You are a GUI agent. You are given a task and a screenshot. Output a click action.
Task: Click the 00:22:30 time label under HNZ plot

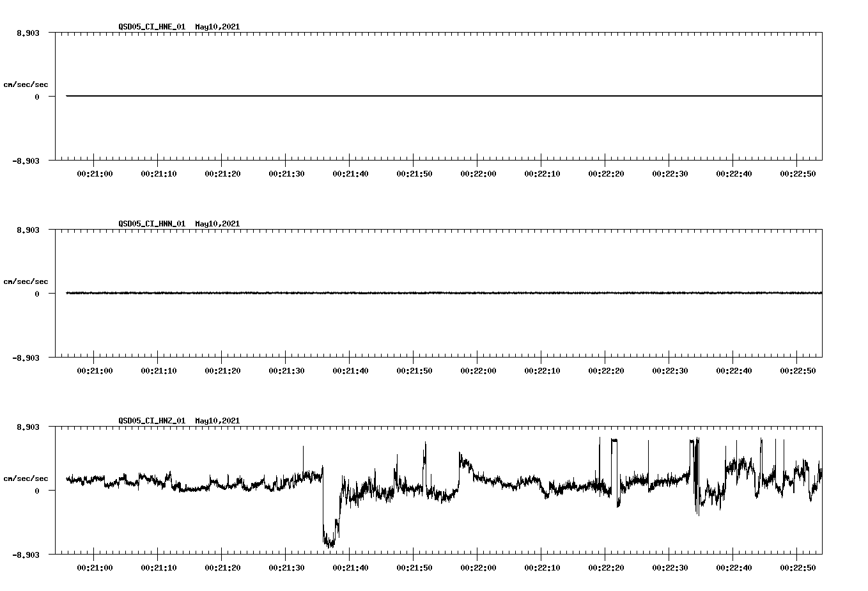670,568
